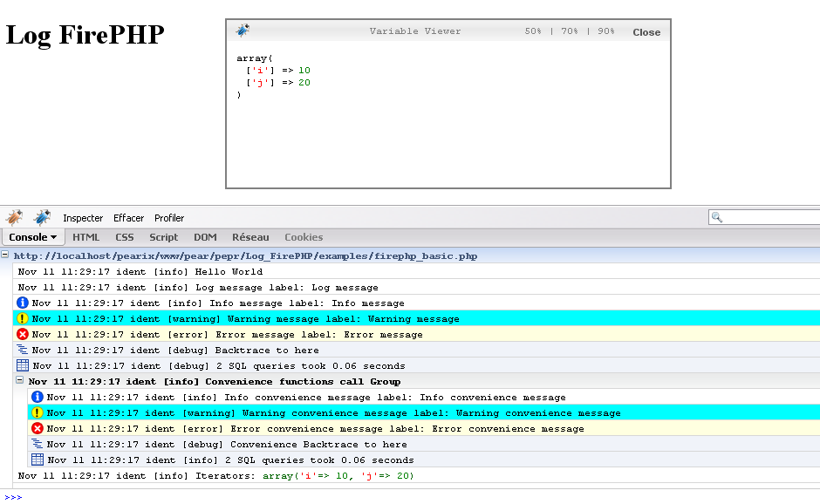Open the Console tab dropdown arrow
This screenshot has width=820, height=504.
coord(53,237)
